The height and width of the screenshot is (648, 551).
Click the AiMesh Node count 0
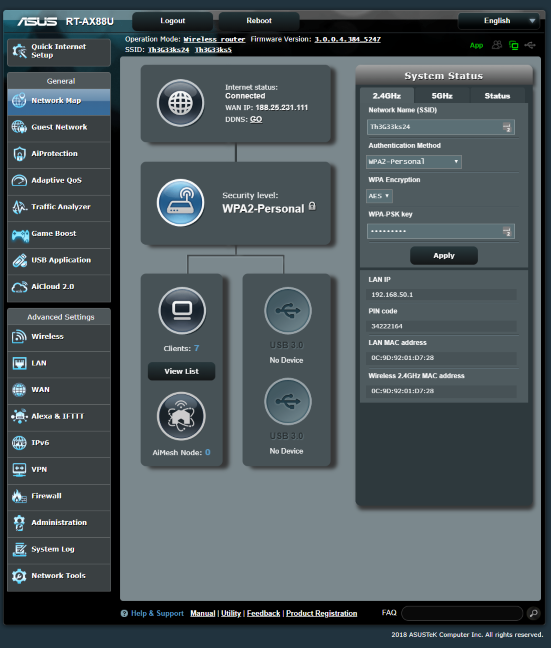(208, 452)
